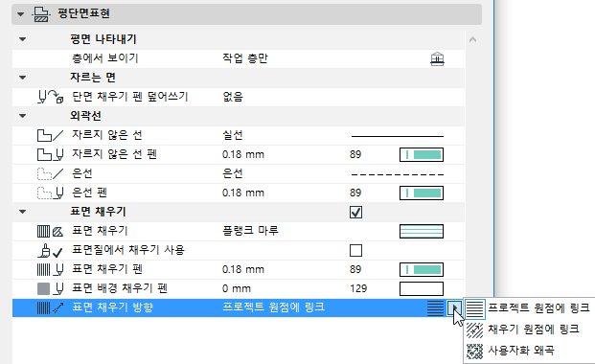Click the 은선 펜 color swatch
The image size is (595, 364).
422,193
